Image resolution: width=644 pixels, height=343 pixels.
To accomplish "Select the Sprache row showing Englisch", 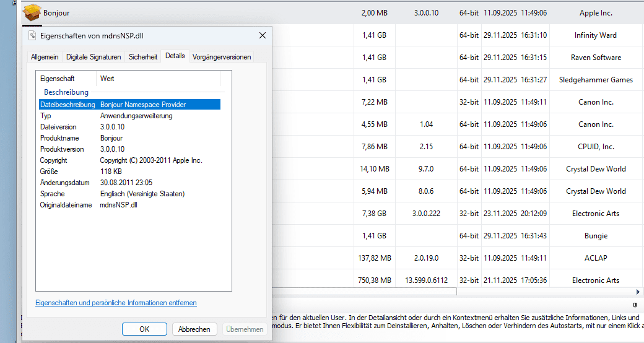I will pyautogui.click(x=130, y=193).
